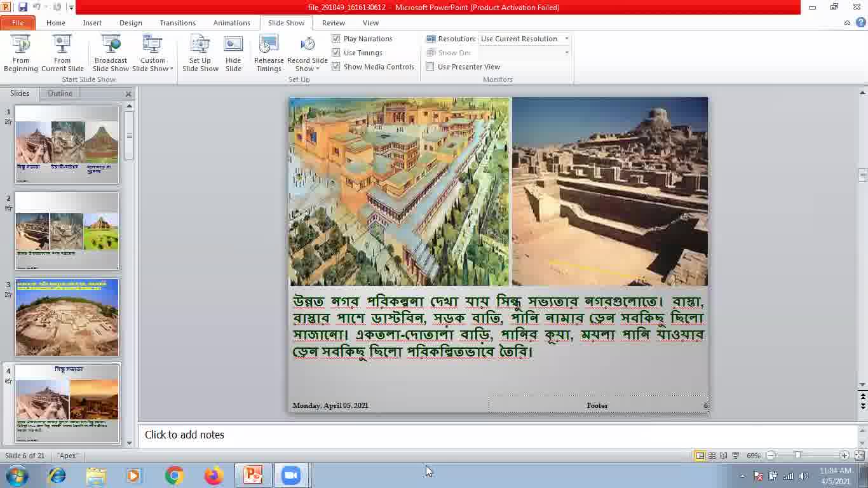The width and height of the screenshot is (868, 488).
Task: Select the Animations tab
Action: [x=232, y=23]
